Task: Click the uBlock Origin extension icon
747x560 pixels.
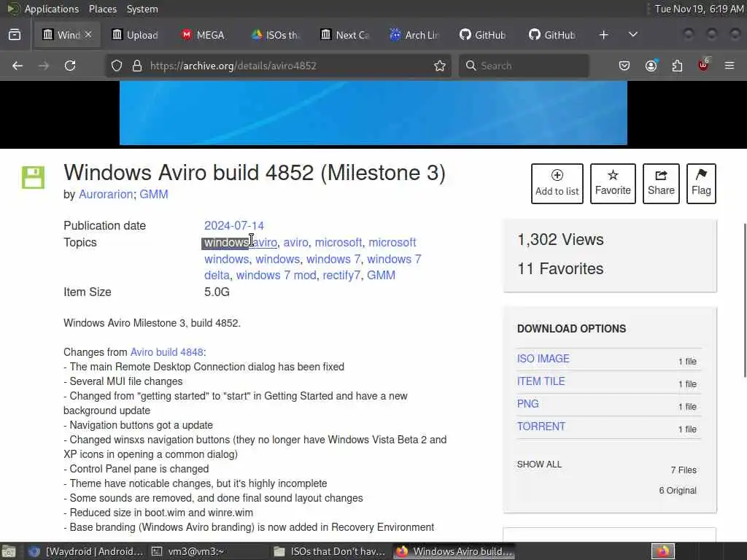Action: [x=703, y=65]
